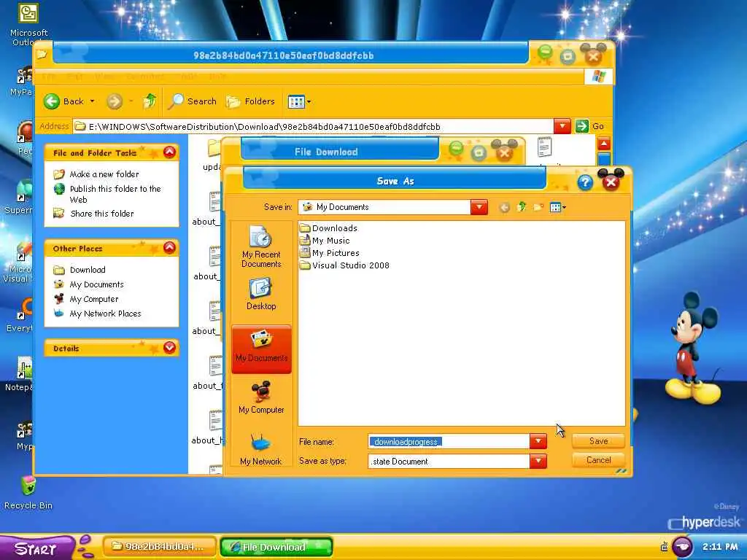
Task: Click the address bar path field
Action: click(314, 127)
